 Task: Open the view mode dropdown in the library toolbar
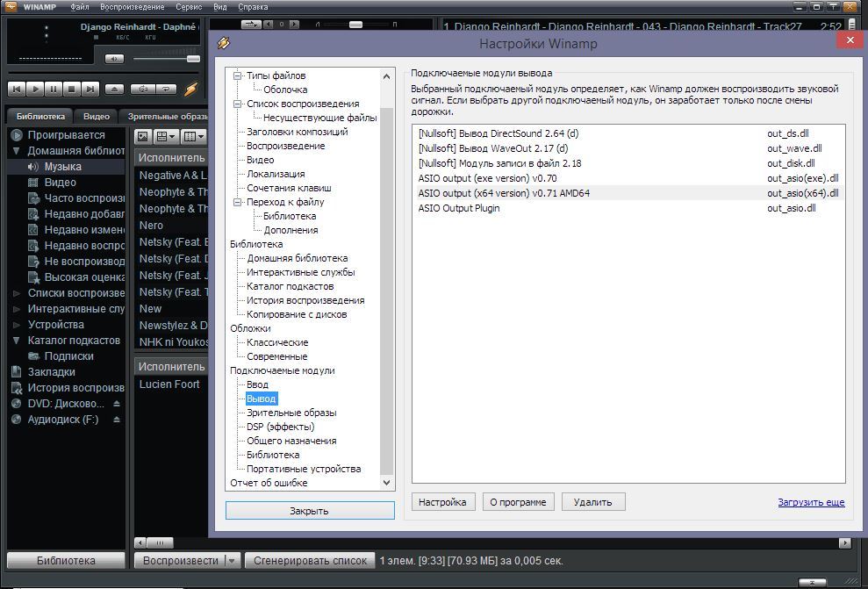(166, 136)
